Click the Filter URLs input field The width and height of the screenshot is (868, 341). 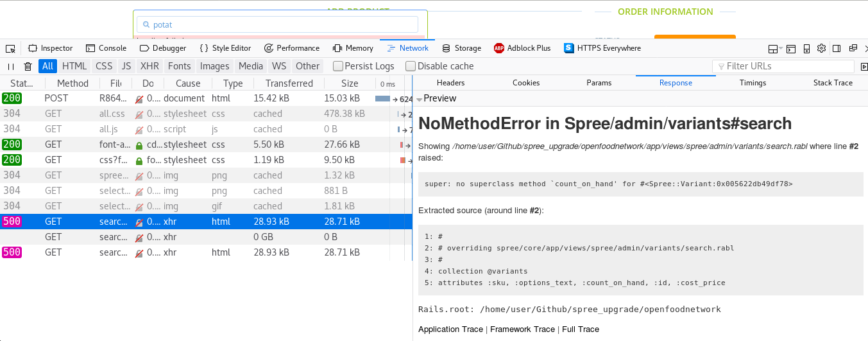point(783,66)
